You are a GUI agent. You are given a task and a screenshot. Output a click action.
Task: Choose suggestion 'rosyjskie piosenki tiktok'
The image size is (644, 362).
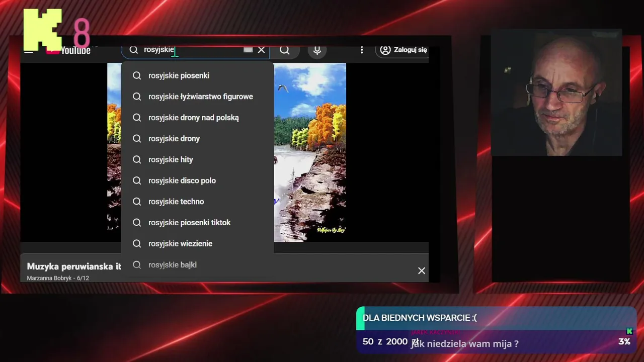click(x=197, y=222)
